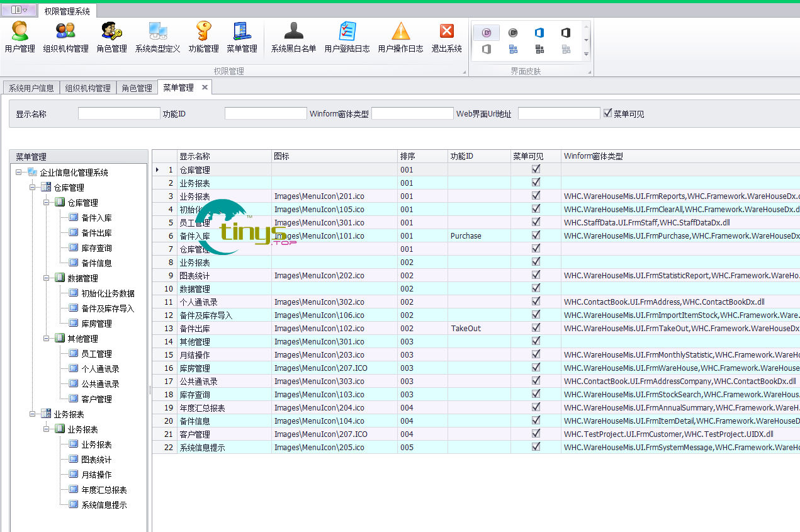Choose the black squares skin

pyautogui.click(x=539, y=49)
